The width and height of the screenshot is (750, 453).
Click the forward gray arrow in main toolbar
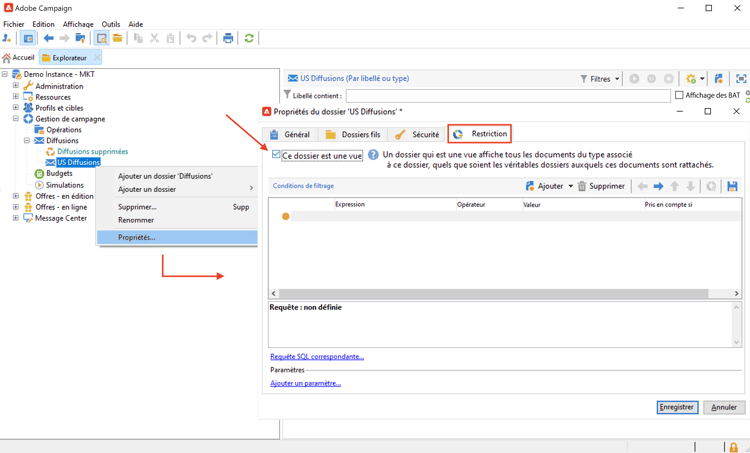(x=64, y=38)
